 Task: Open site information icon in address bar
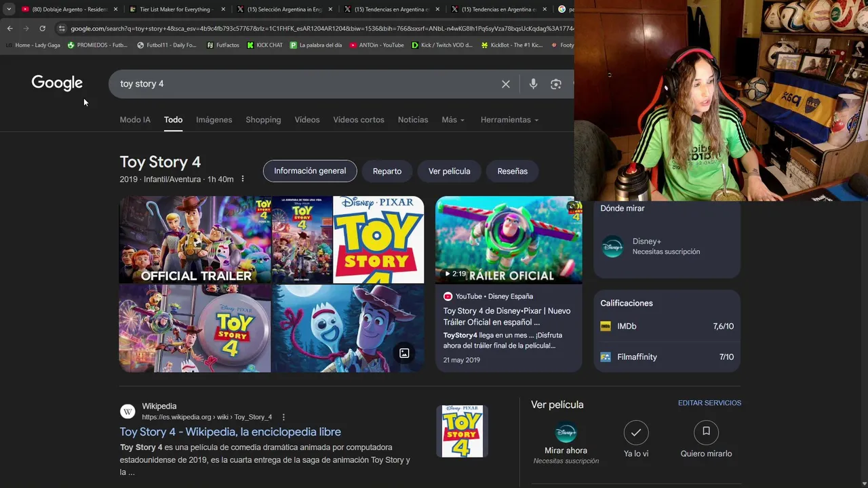[x=62, y=28]
